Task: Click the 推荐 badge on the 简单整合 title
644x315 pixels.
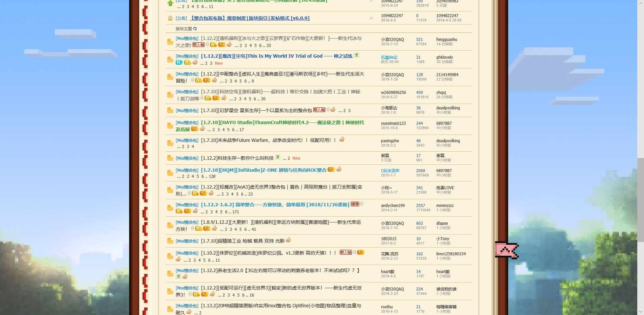Action: (x=355, y=204)
